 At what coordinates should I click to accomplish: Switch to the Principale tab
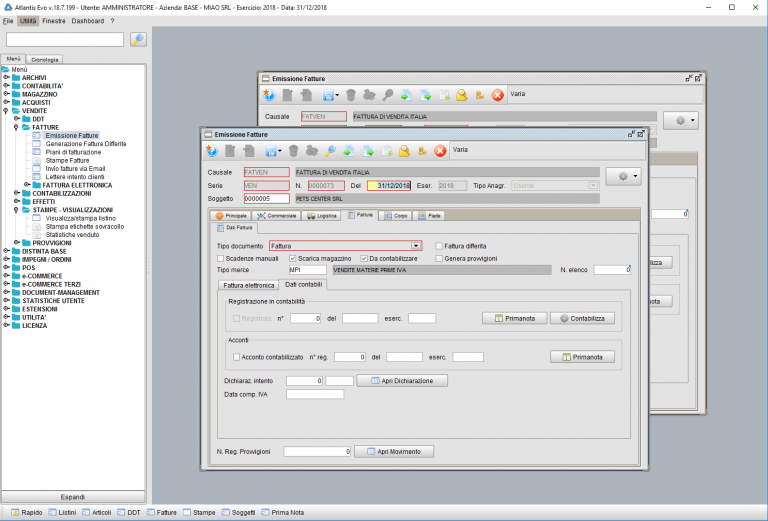(x=231, y=215)
